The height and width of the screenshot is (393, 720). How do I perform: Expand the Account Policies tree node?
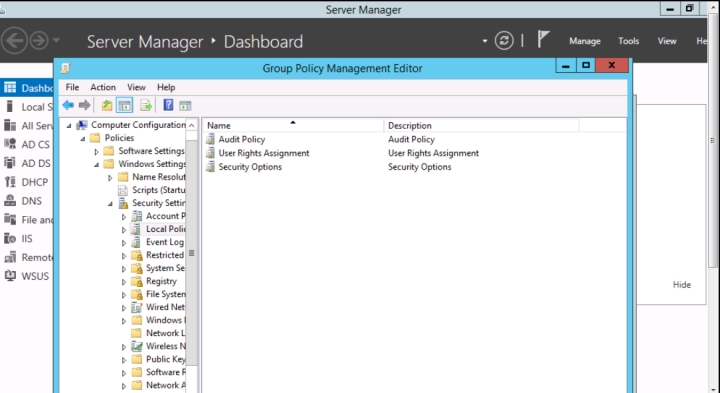[x=124, y=216]
